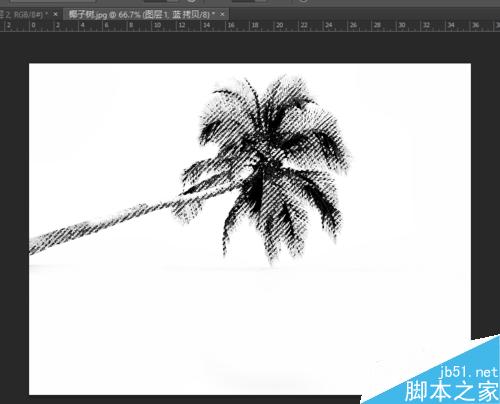
Task: Click the 30 mark on horizontal ruler
Action: pos(402,25)
